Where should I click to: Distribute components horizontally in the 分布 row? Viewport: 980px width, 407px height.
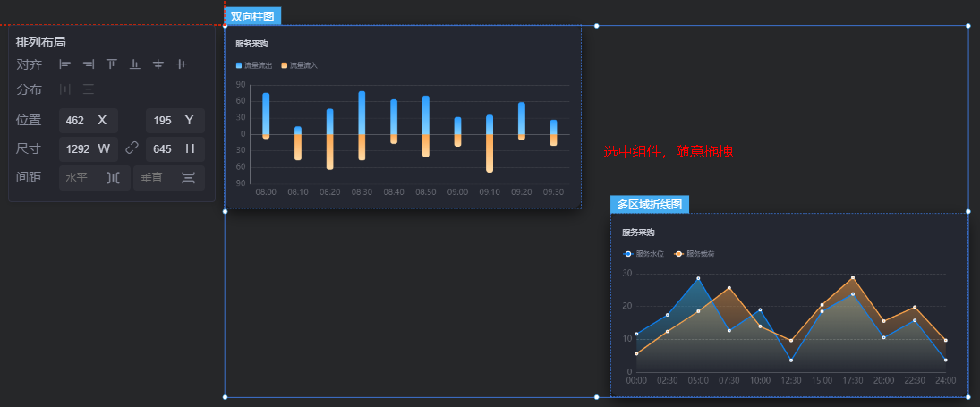[65, 89]
